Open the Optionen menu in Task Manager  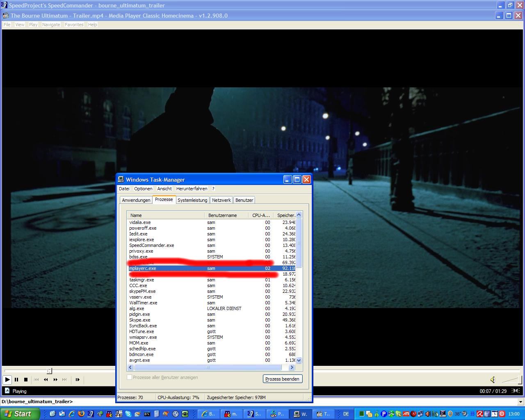click(x=143, y=189)
